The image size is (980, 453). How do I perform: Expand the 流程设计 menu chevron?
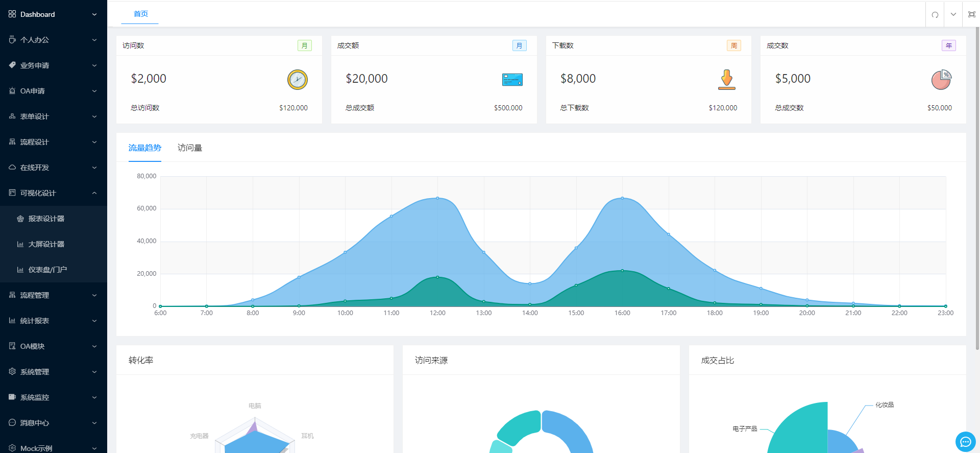point(94,142)
